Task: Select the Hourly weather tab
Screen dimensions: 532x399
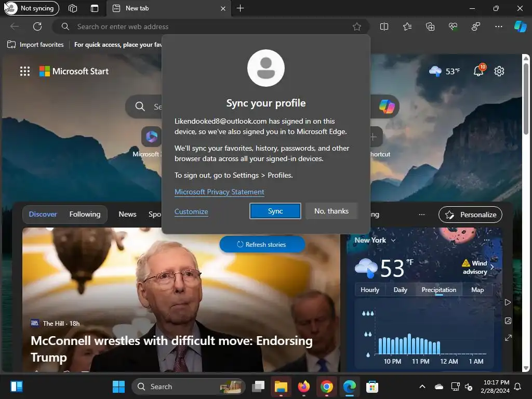Action: [x=369, y=290]
